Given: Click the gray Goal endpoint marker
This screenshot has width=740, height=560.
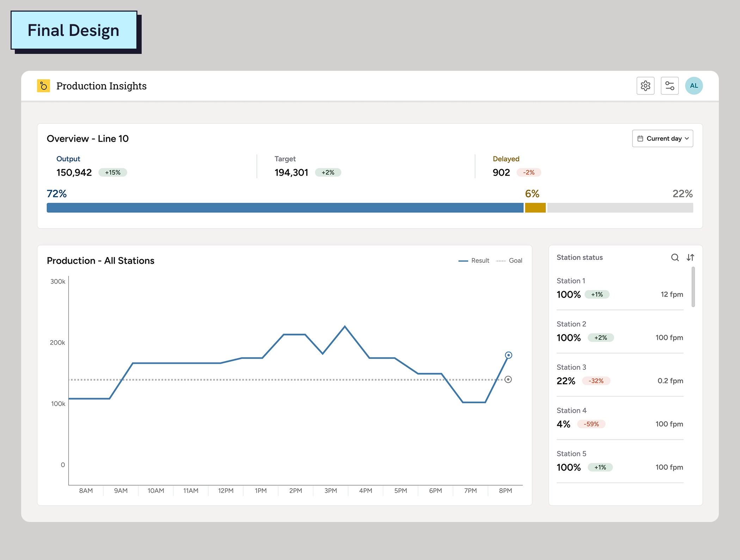Looking at the screenshot, I should pos(508,379).
